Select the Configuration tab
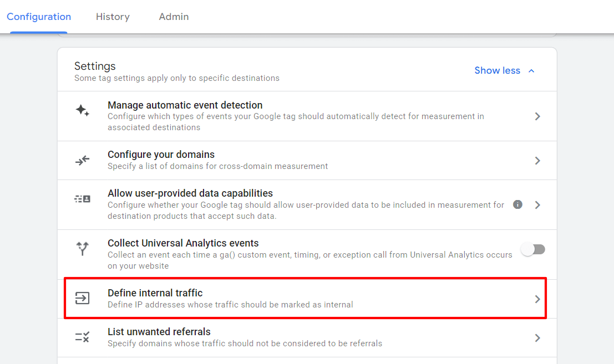The image size is (614, 364). 38,17
